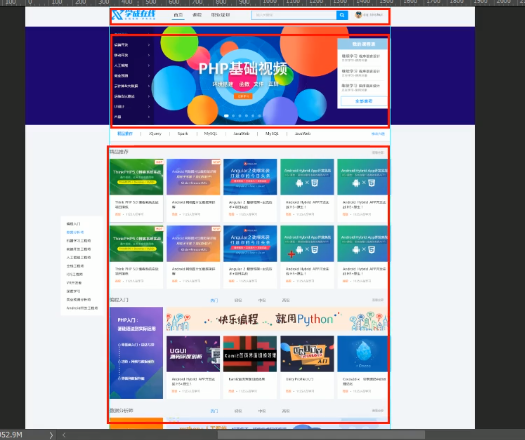Click the header search input field
This screenshot has width=525, height=440.
point(294,15)
